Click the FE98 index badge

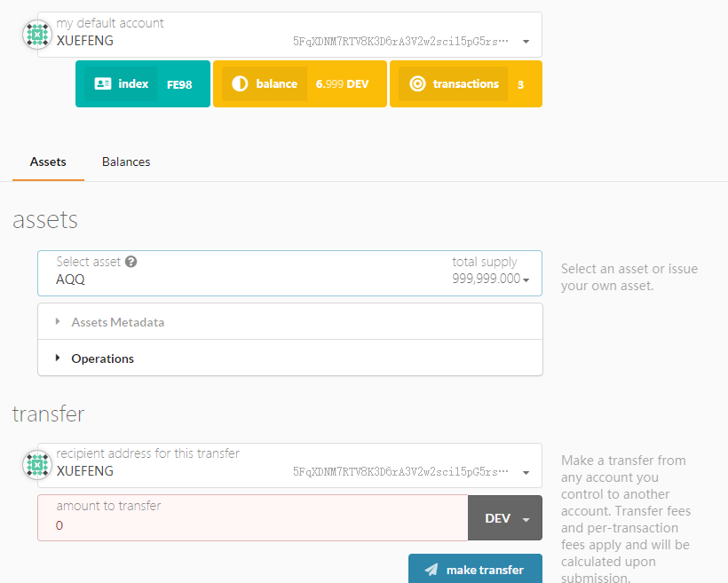pyautogui.click(x=179, y=84)
